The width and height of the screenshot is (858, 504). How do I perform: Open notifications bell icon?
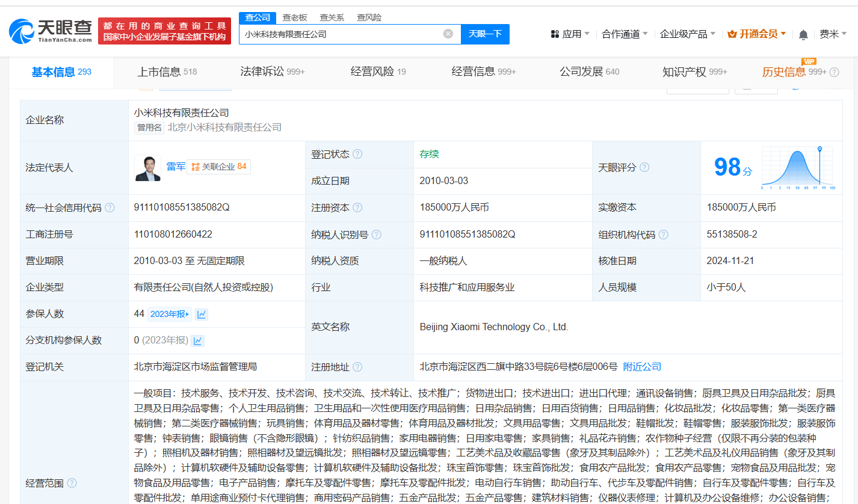803,35
